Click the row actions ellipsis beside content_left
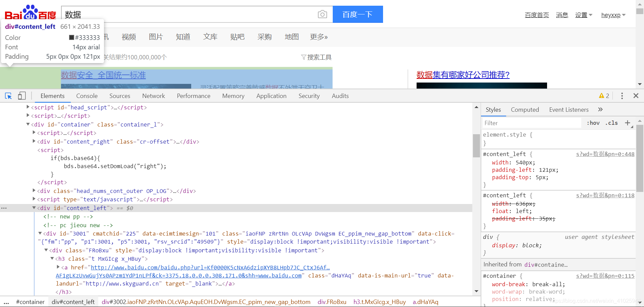The height and width of the screenshot is (307, 644). pos(4,208)
